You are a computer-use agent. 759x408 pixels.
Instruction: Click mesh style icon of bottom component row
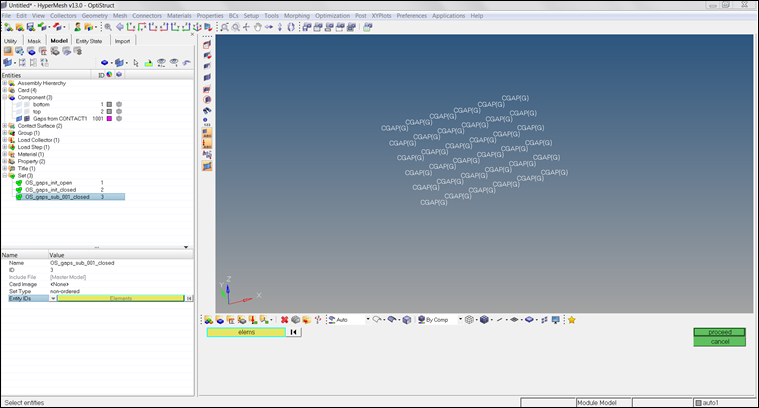point(119,105)
